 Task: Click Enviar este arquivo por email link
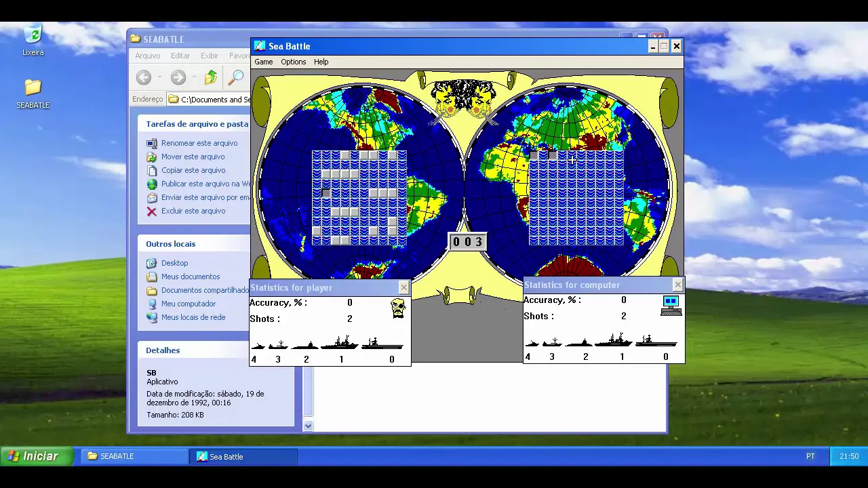[205, 197]
